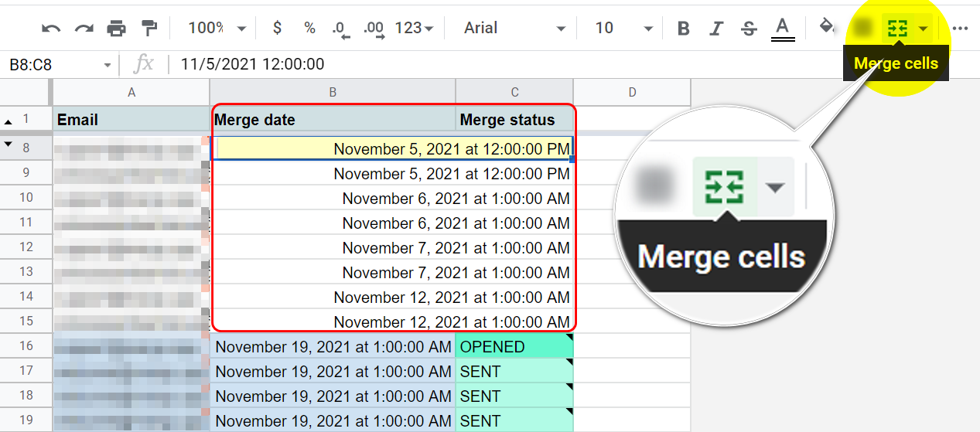Format as currency with dollar icon

coord(278,29)
